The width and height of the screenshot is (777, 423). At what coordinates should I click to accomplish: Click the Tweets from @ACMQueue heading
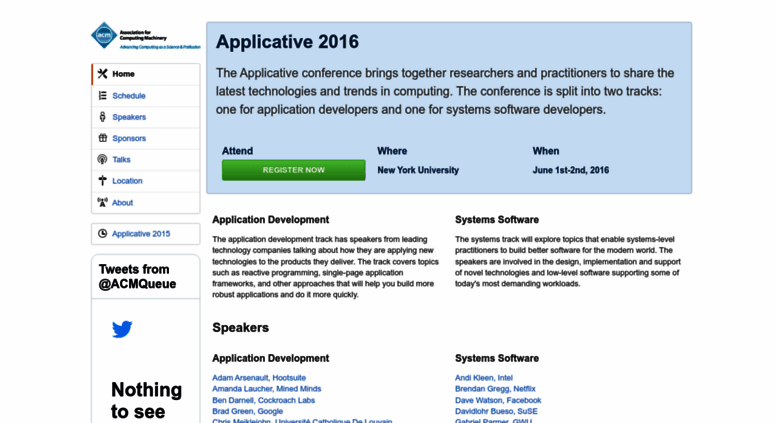click(x=137, y=276)
